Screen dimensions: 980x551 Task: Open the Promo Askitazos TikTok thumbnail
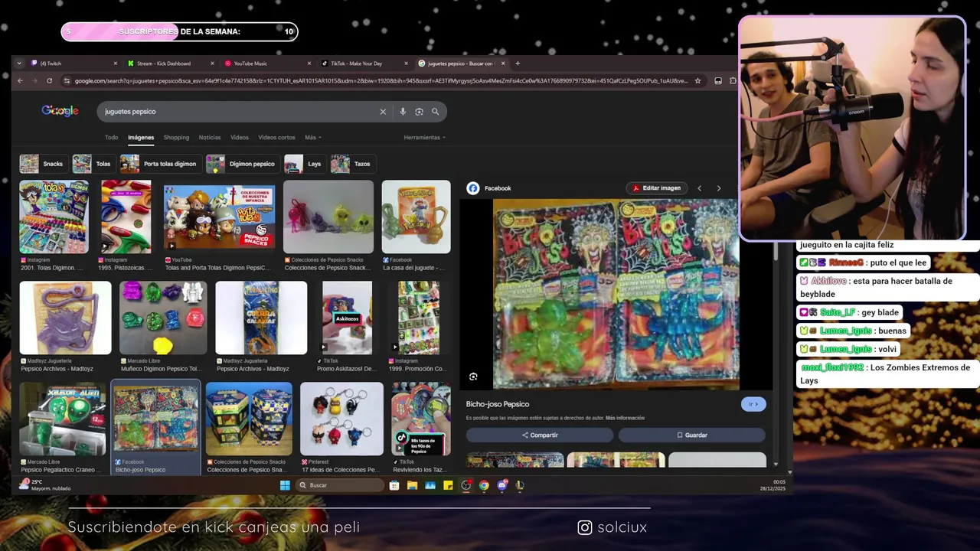click(x=347, y=318)
